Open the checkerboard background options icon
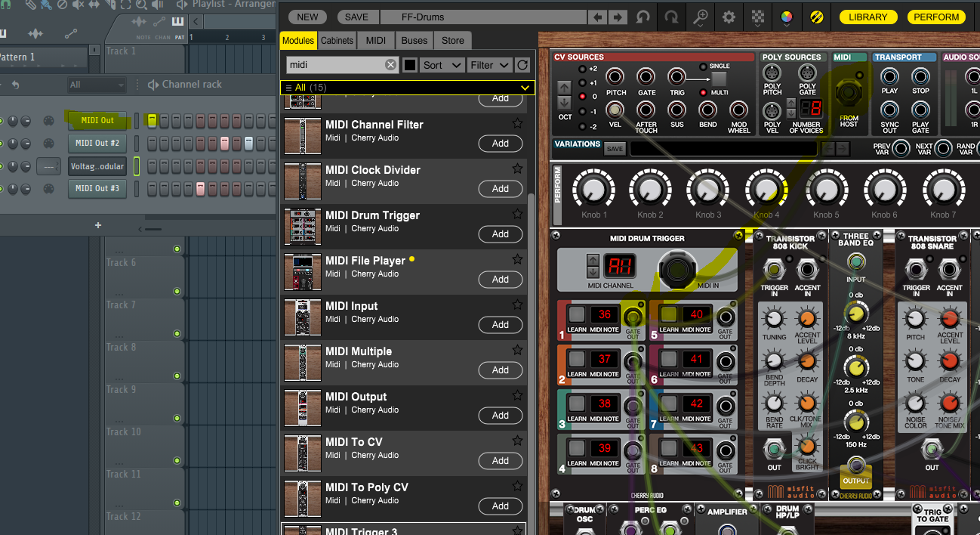This screenshot has width=980, height=535. [758, 17]
